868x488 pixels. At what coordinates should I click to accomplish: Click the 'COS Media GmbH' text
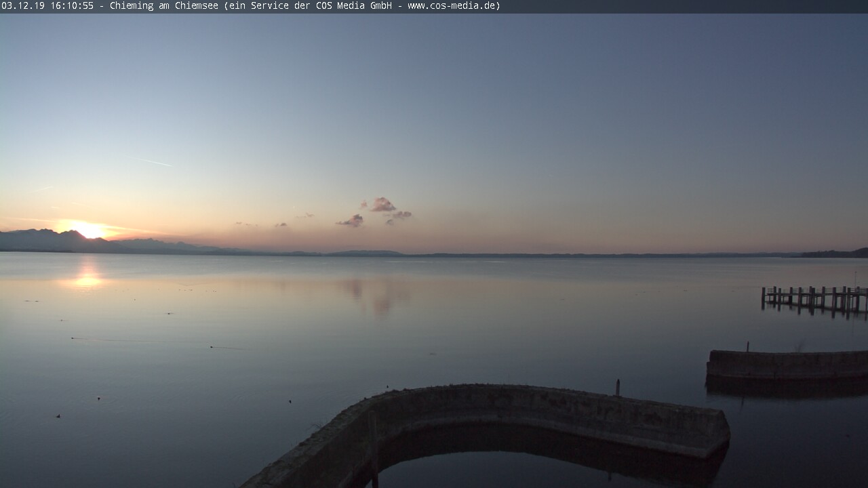(x=354, y=6)
